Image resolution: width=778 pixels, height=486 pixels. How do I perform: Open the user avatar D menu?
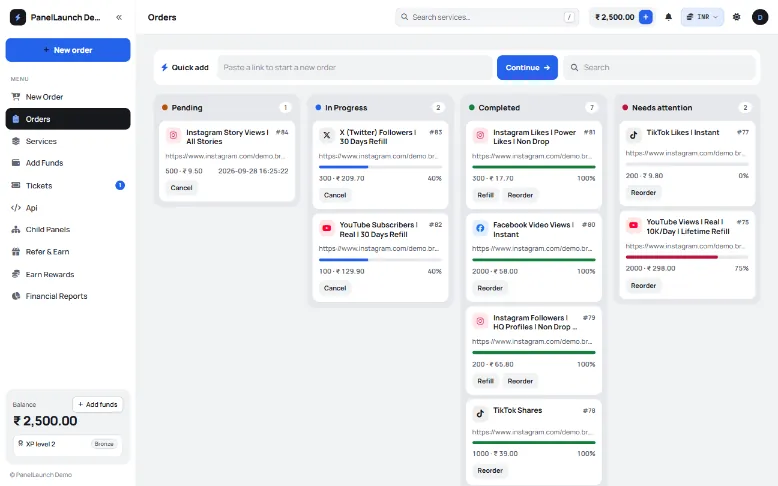point(760,17)
